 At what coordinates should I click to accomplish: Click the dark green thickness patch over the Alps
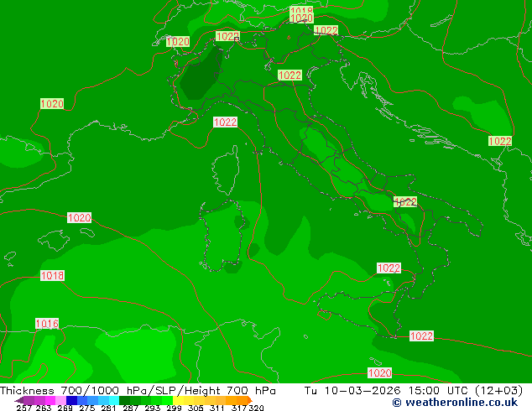click(201, 75)
